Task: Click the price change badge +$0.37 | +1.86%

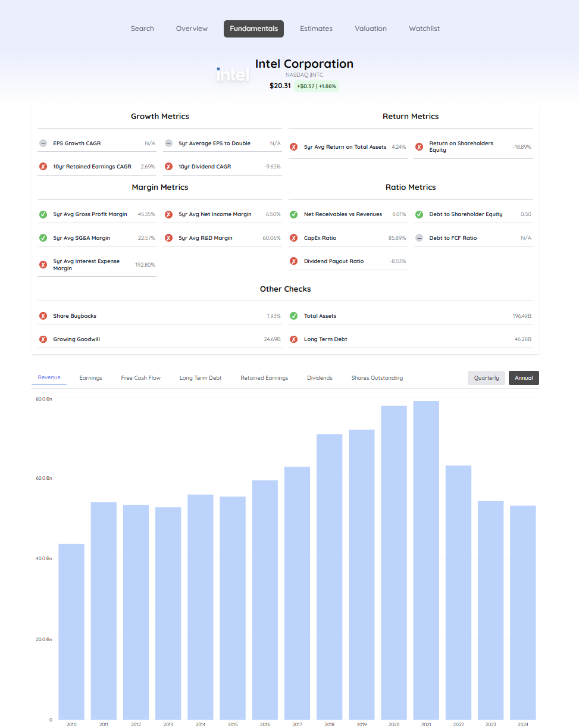Action: click(x=317, y=86)
